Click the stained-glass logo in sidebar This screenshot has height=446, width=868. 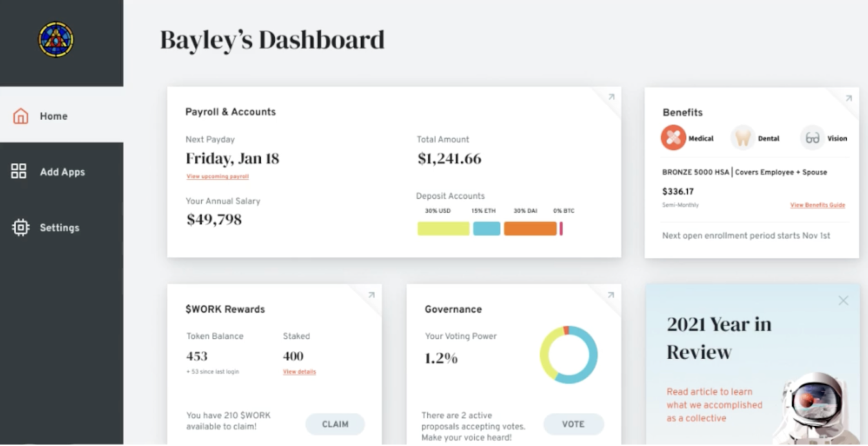click(56, 40)
